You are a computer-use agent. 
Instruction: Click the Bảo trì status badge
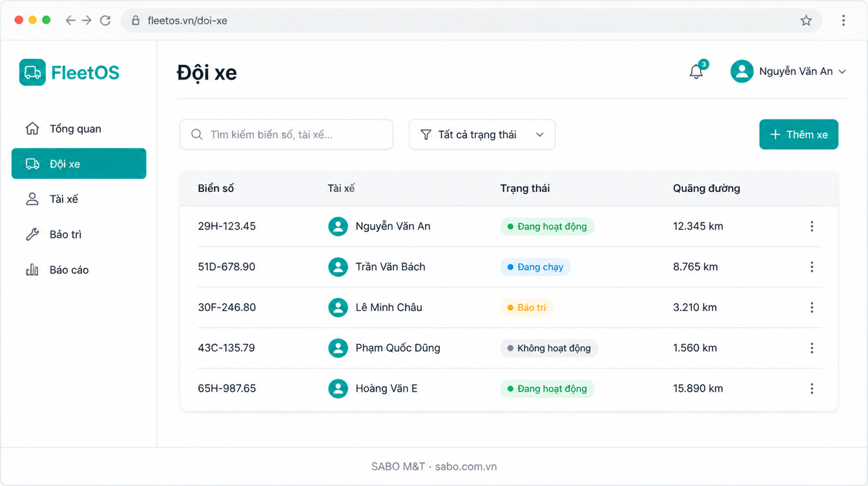point(527,308)
